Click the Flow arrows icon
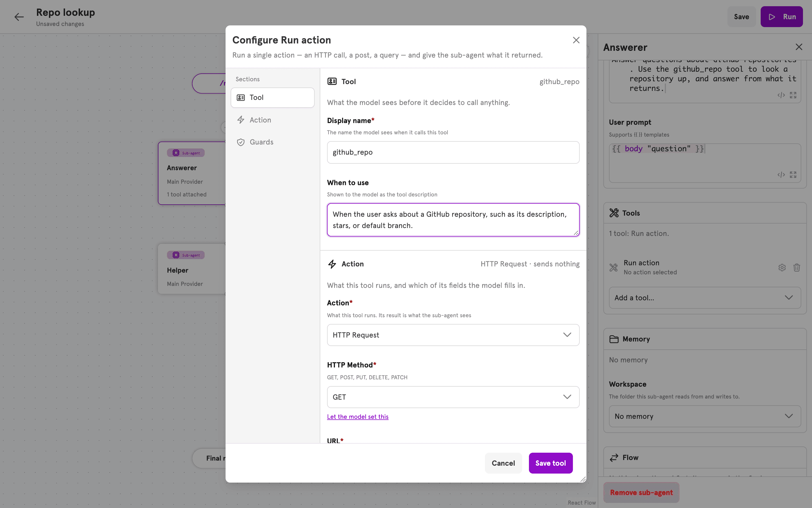This screenshot has width=812, height=508. coord(614,457)
